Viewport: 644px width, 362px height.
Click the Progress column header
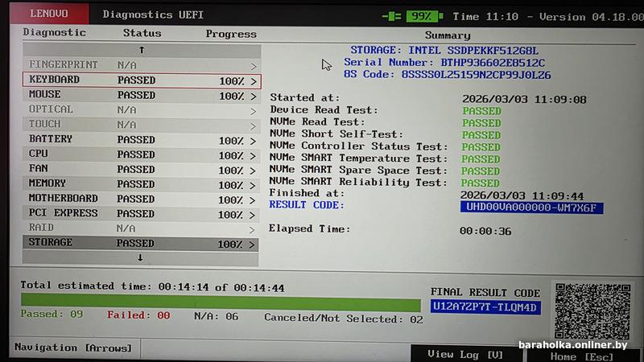(231, 34)
